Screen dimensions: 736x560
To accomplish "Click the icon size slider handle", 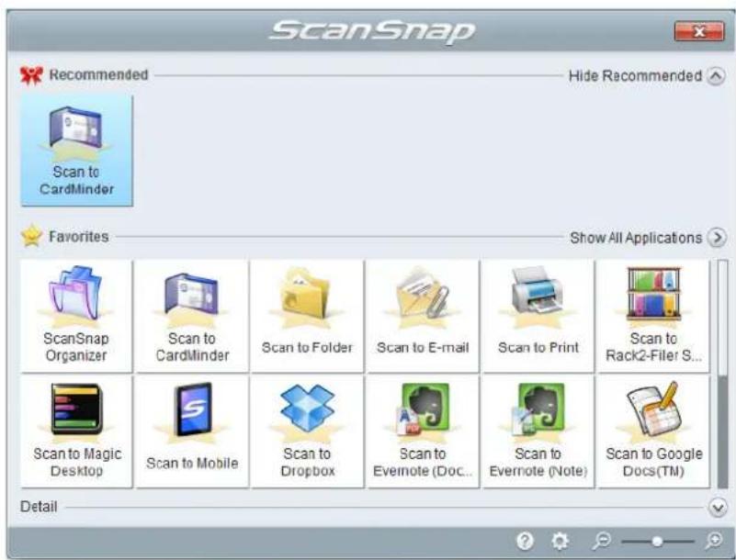I will click(657, 542).
